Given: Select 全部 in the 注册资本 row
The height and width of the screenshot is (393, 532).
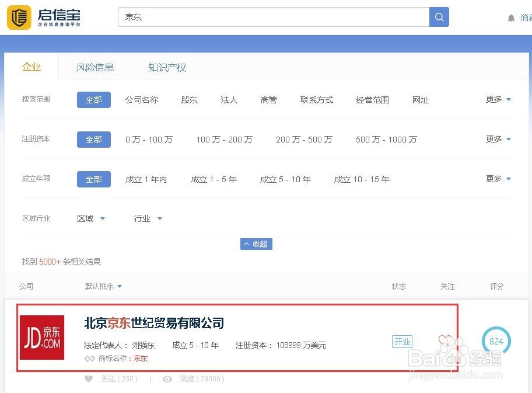Looking at the screenshot, I should 94,140.
